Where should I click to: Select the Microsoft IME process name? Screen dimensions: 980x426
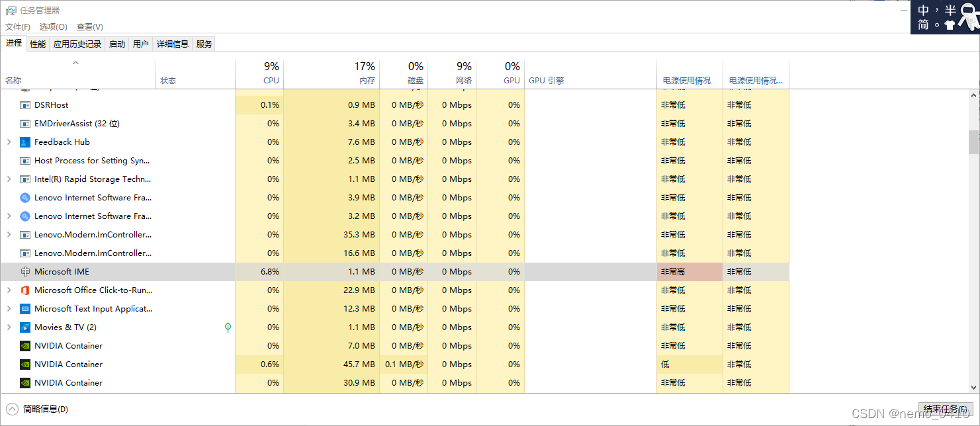[62, 272]
